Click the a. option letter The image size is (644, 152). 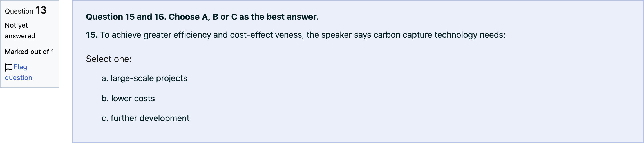[105, 78]
